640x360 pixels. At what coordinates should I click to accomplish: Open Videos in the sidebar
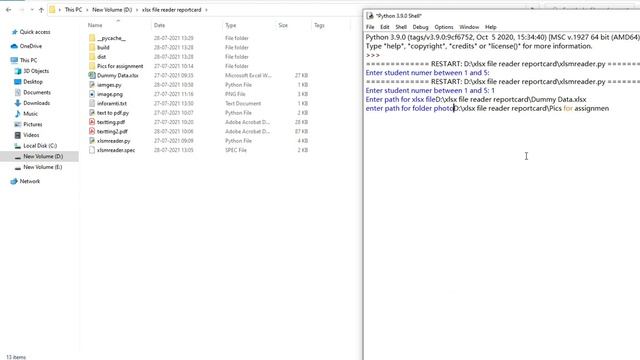(27, 135)
